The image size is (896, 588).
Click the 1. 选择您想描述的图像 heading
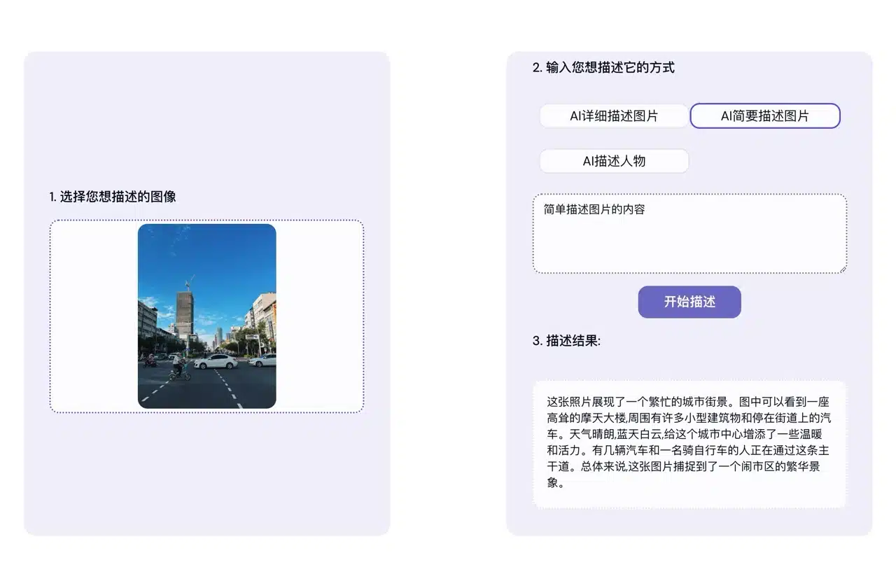click(x=113, y=197)
